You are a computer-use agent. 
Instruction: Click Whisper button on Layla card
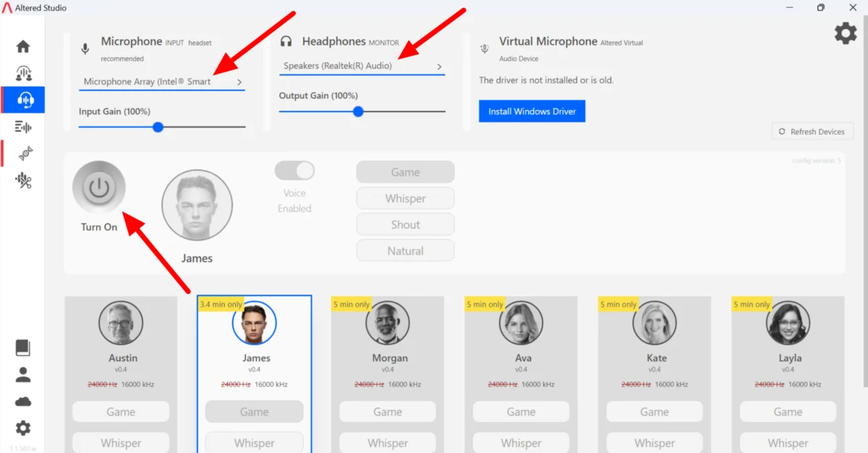pos(788,443)
